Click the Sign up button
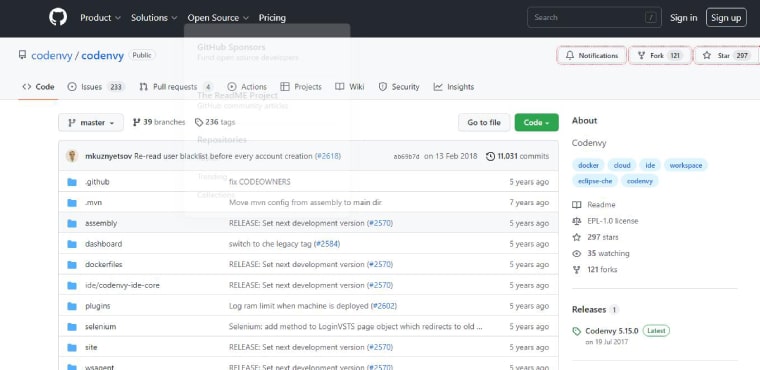The width and height of the screenshot is (760, 370). (726, 18)
